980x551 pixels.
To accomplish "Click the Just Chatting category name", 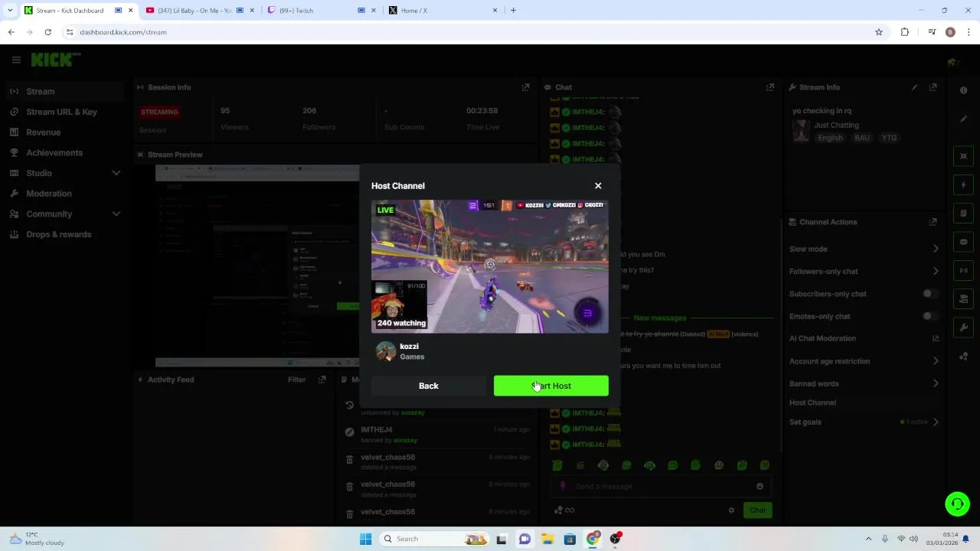I will point(836,125).
